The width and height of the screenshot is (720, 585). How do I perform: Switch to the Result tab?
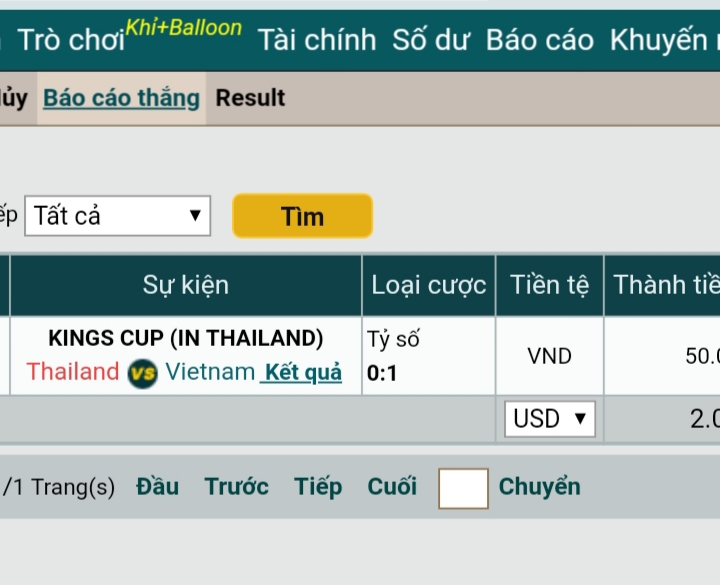click(x=250, y=98)
